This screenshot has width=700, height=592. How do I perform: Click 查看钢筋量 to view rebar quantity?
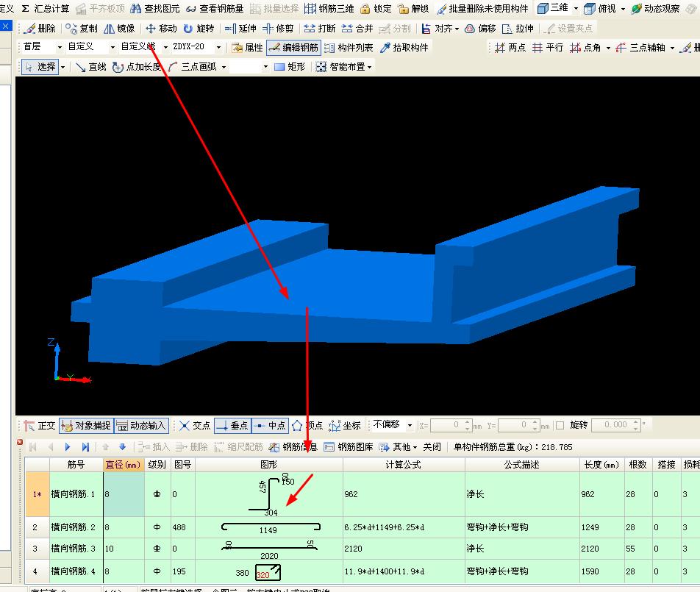pos(215,9)
